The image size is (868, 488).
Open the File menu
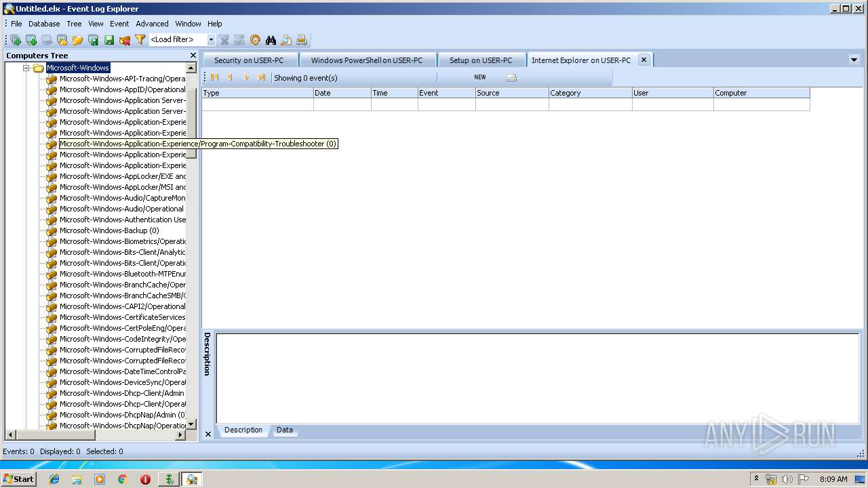tap(16, 24)
